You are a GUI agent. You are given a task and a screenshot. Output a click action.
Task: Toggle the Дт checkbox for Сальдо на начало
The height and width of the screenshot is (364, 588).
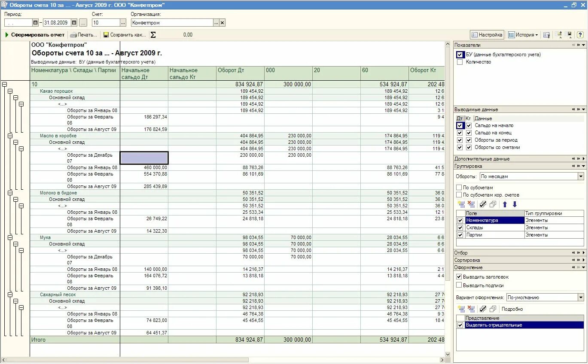460,125
